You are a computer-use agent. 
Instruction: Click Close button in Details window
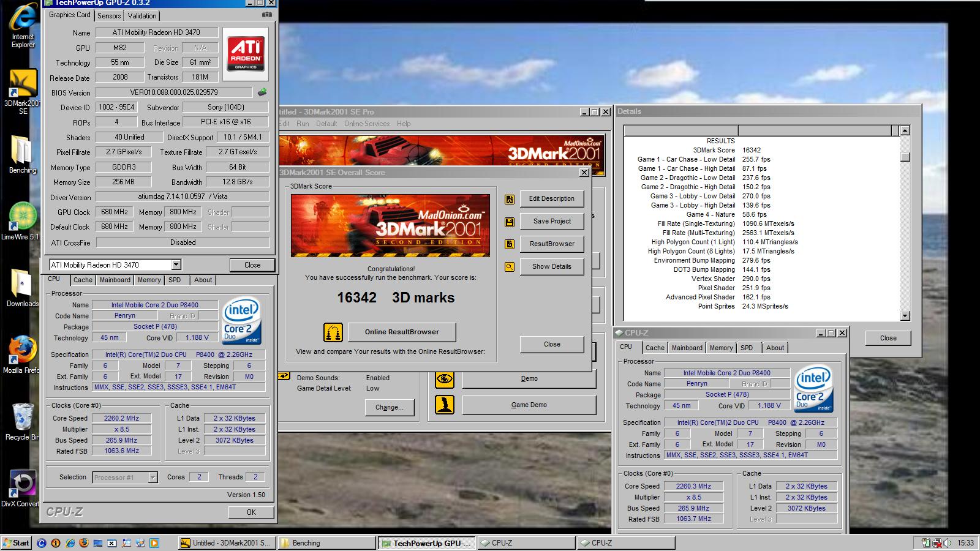pos(888,339)
